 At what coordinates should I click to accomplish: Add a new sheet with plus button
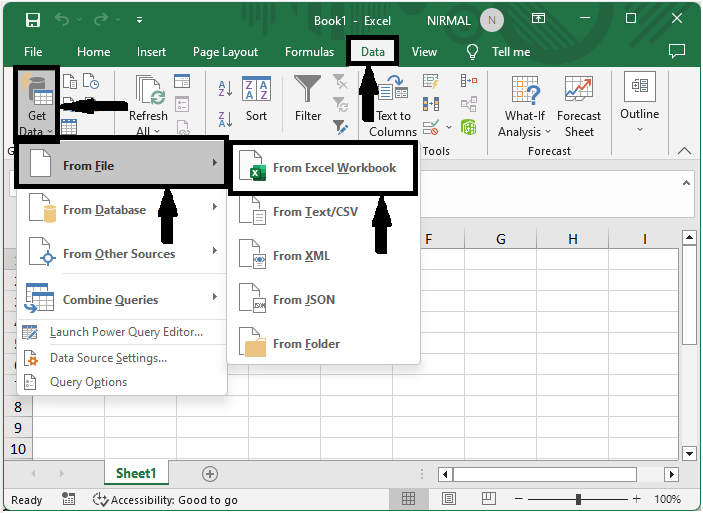click(209, 474)
